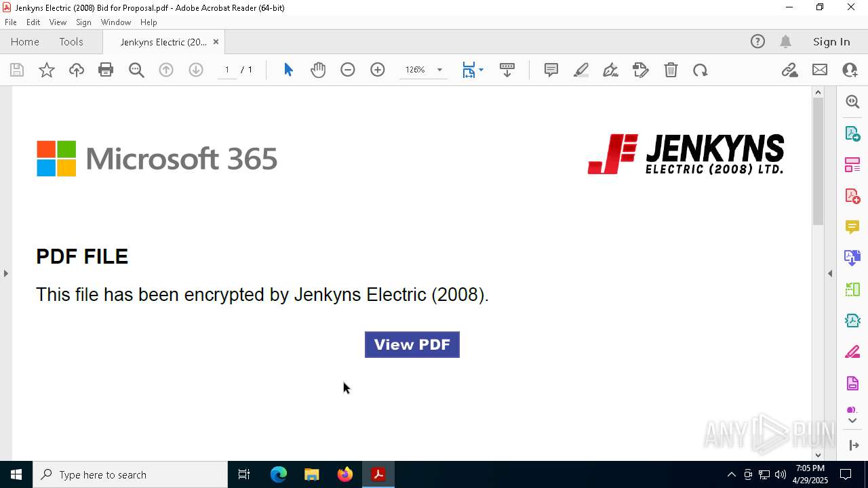868x488 pixels.
Task: Open the File menu
Action: (11, 22)
